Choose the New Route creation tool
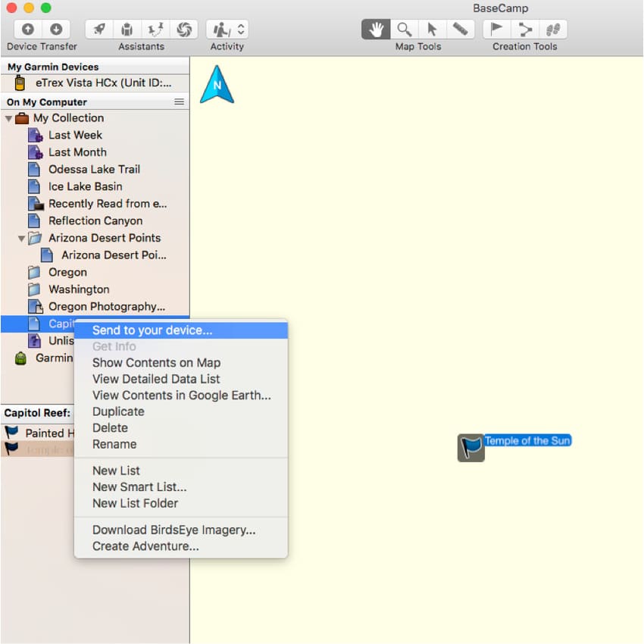This screenshot has width=644, height=644. pyautogui.click(x=525, y=30)
